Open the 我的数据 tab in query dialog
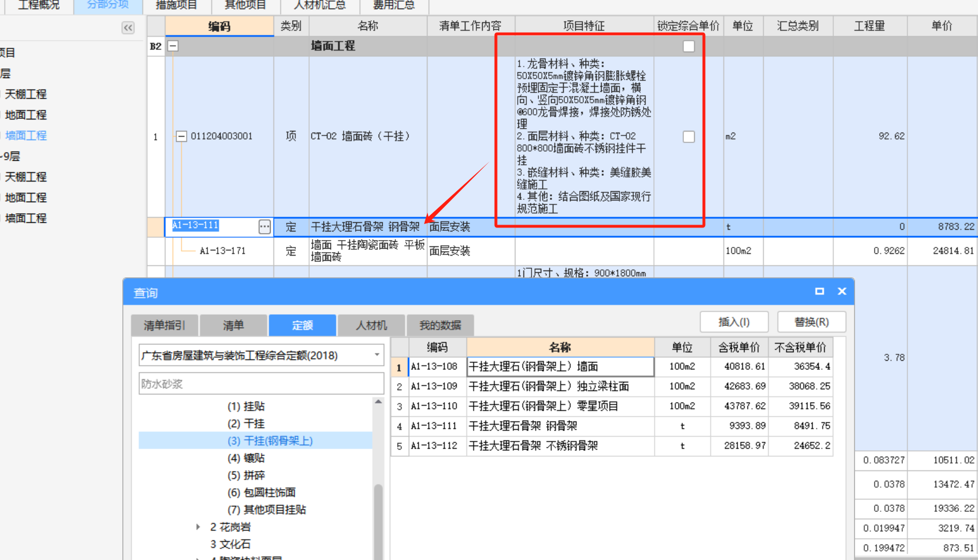Image resolution: width=978 pixels, height=560 pixels. 440,325
